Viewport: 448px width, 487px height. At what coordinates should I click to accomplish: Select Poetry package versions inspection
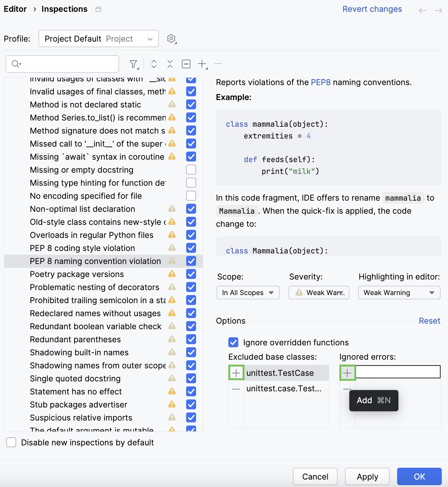[x=77, y=274]
